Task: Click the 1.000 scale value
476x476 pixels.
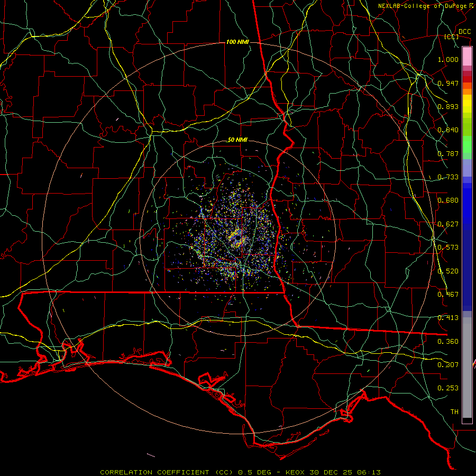Action: (448, 59)
